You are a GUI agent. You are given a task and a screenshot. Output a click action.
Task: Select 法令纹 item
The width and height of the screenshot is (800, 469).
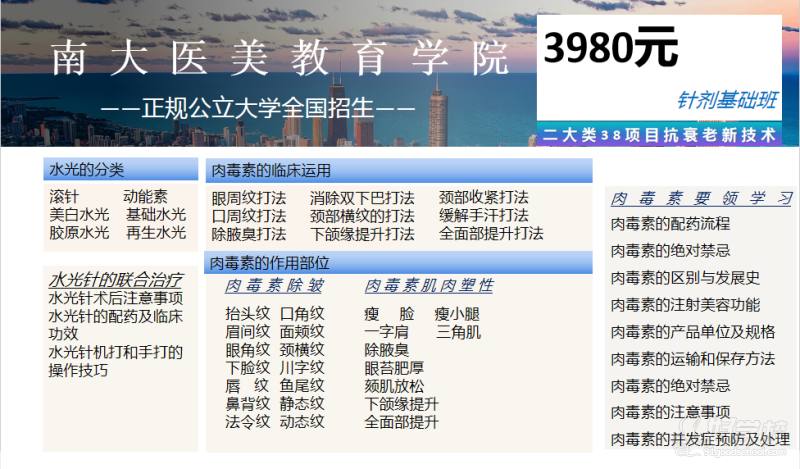pyautogui.click(x=247, y=422)
